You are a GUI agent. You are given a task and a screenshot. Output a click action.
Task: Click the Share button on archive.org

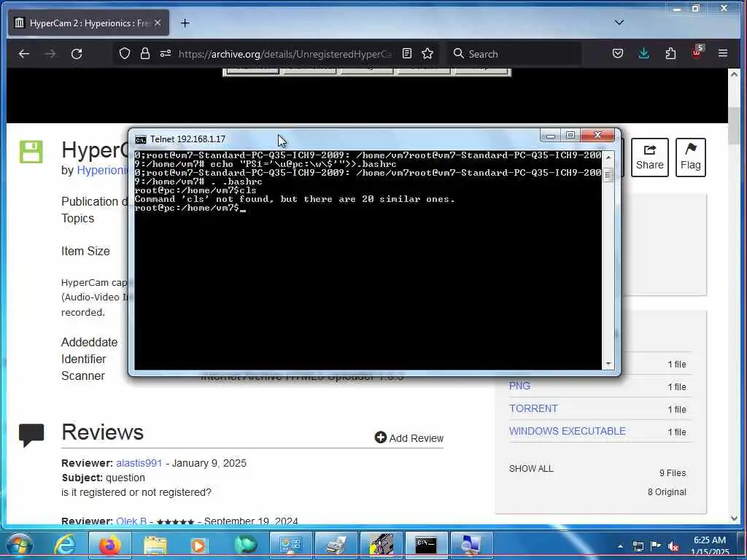point(649,157)
